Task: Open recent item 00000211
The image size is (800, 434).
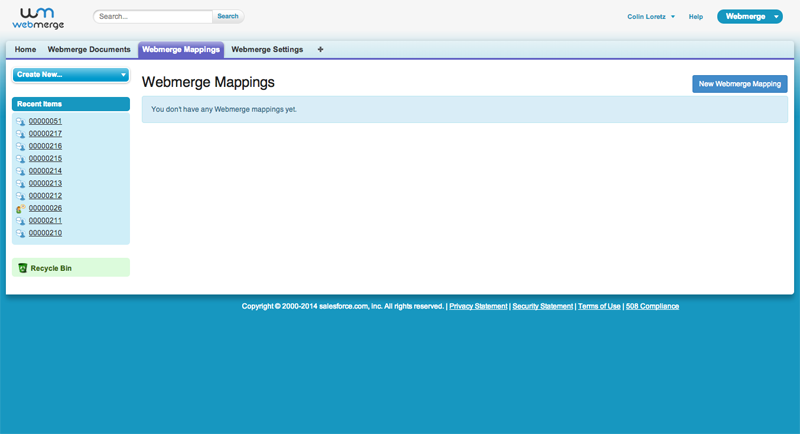Action: [x=45, y=221]
